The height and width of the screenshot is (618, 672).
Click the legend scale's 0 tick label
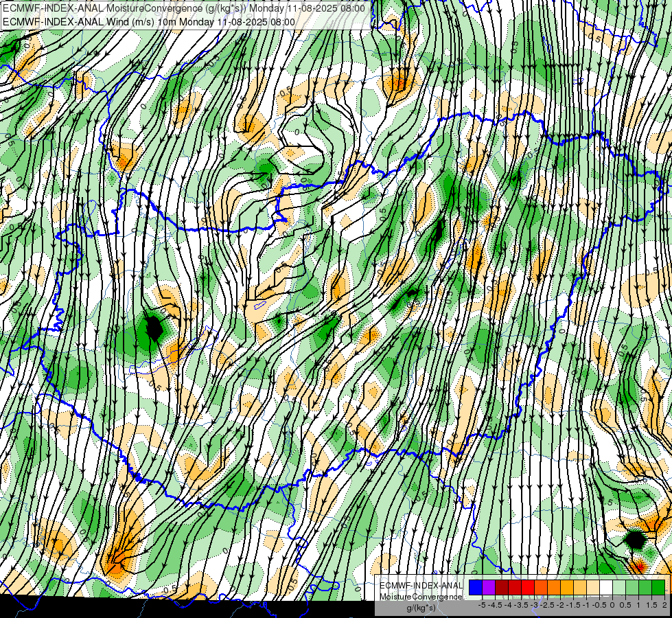click(612, 605)
